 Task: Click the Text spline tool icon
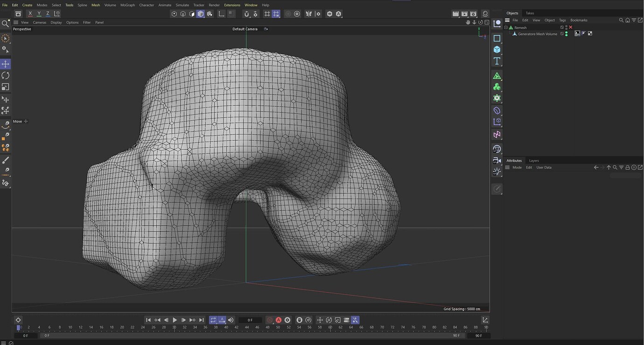(x=497, y=61)
